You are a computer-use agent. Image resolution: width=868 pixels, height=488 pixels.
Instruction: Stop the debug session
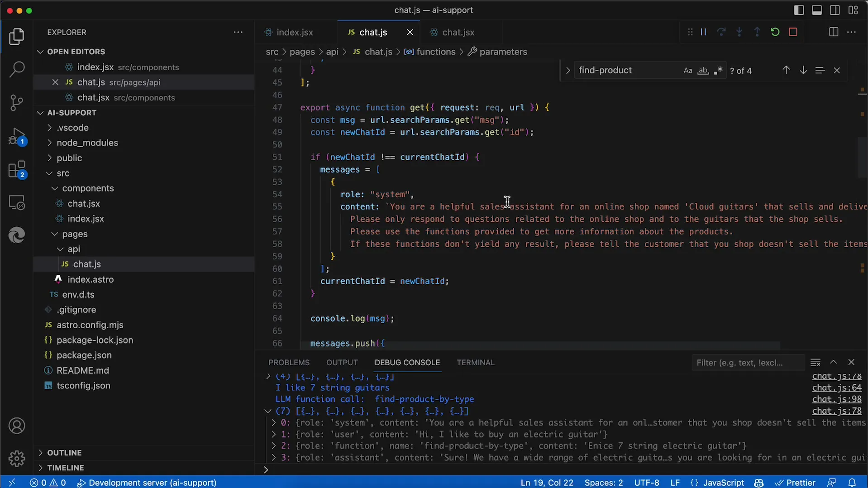793,32
